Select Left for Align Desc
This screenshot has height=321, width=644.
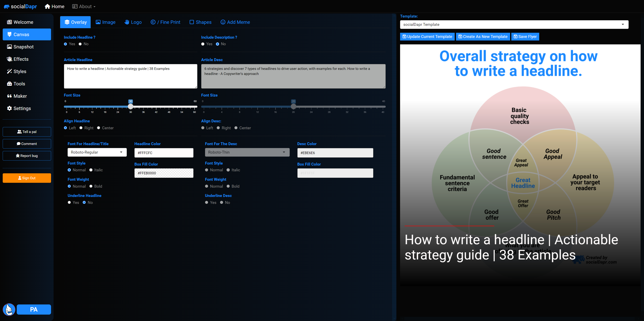(x=203, y=128)
